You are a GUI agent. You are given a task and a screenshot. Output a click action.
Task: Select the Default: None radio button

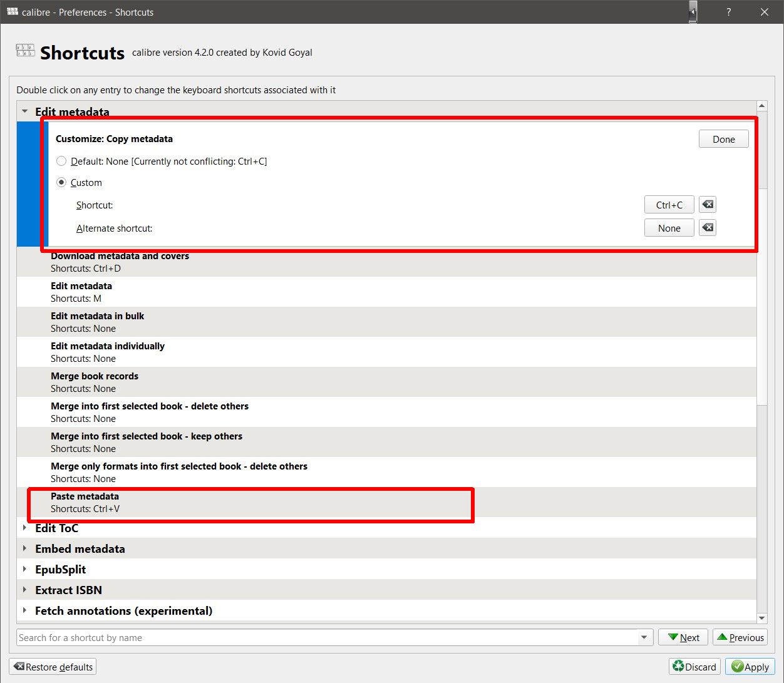(61, 161)
